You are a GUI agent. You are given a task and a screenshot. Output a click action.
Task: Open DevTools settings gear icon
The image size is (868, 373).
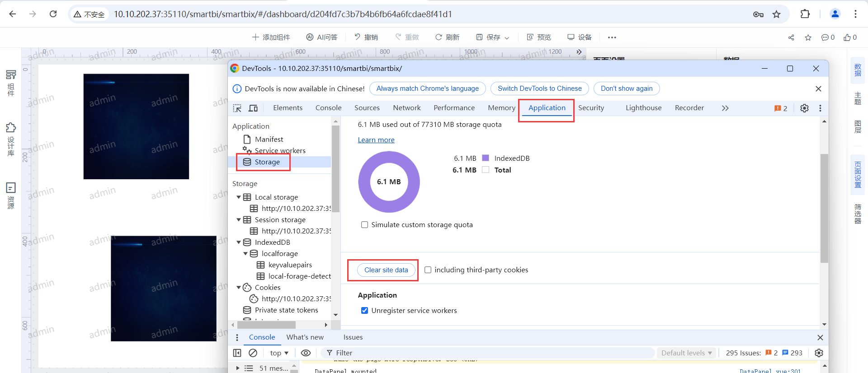click(804, 108)
